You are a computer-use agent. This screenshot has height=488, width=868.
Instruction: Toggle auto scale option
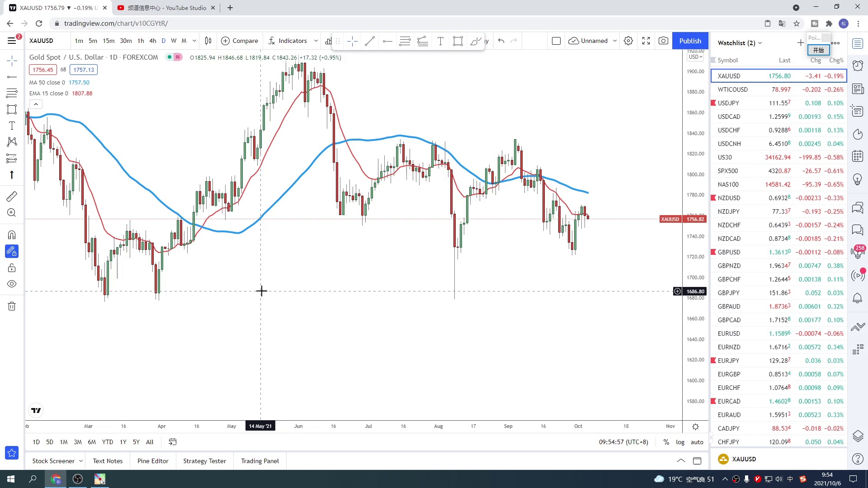[x=697, y=442]
